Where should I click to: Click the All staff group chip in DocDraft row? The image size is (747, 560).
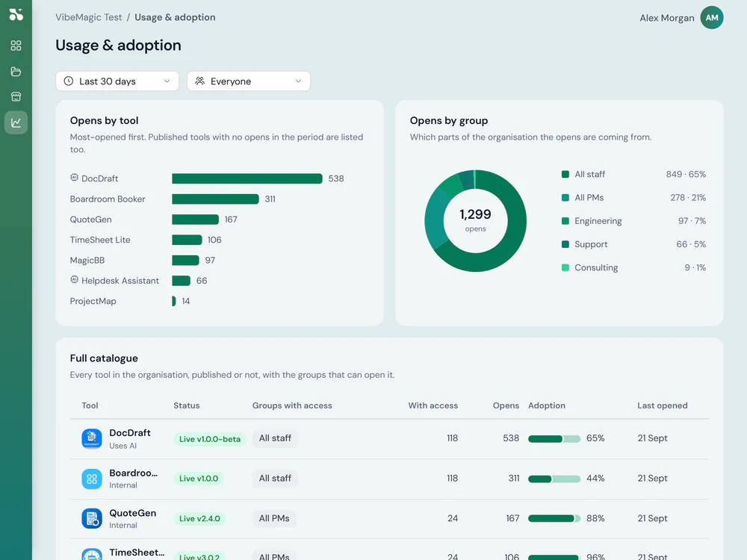point(275,438)
